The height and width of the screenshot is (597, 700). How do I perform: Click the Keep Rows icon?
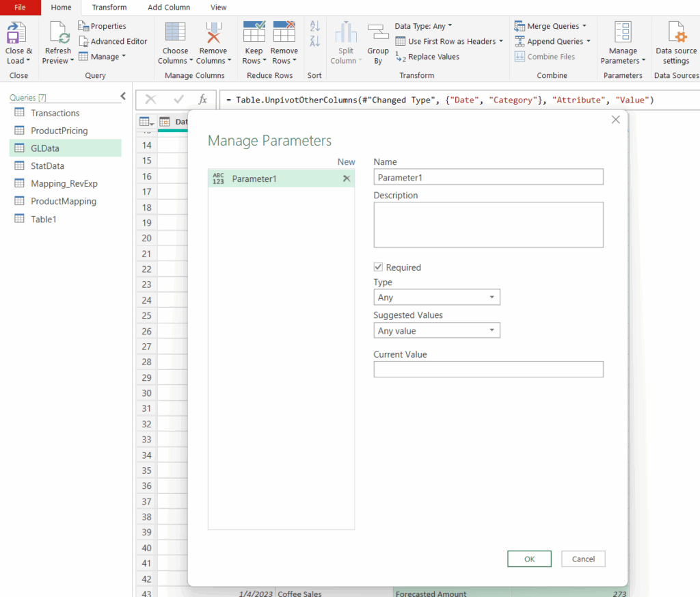[x=254, y=31]
